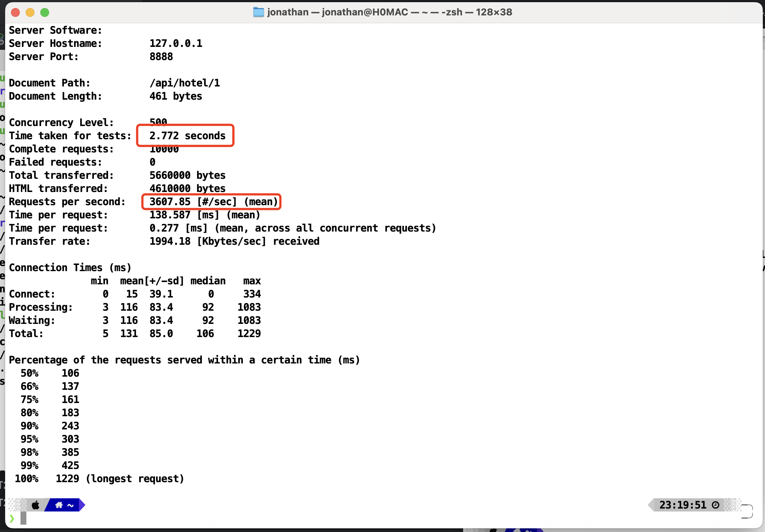
Task: Click the Apple logo in the prompt
Action: coord(36,505)
